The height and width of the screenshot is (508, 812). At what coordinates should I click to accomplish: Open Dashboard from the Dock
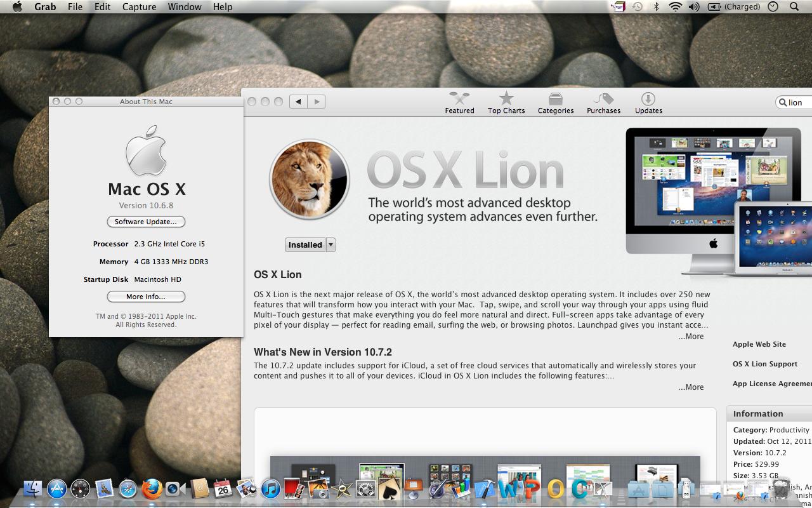pyautogui.click(x=81, y=488)
